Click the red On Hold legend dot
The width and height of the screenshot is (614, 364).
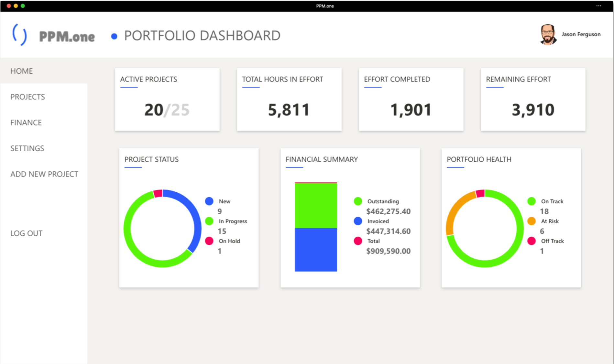209,241
